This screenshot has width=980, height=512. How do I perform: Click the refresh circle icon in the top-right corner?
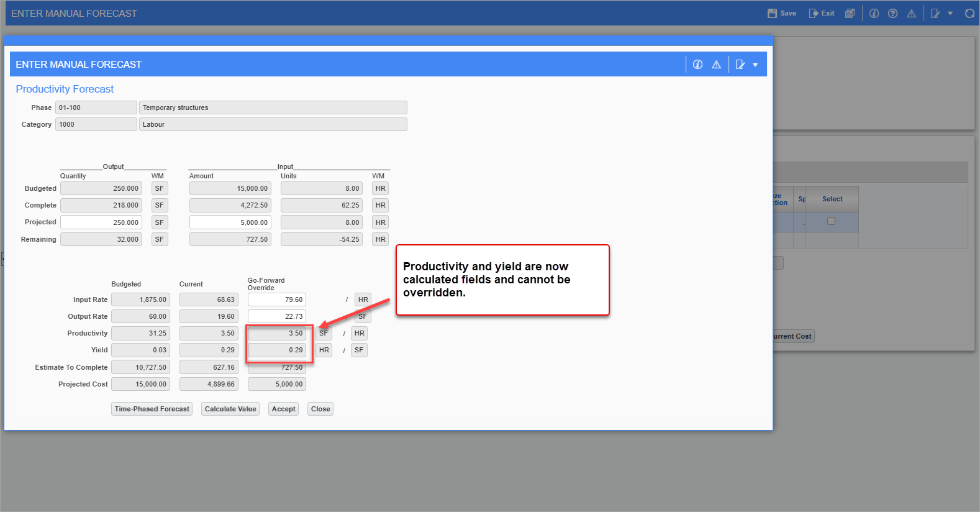(969, 13)
